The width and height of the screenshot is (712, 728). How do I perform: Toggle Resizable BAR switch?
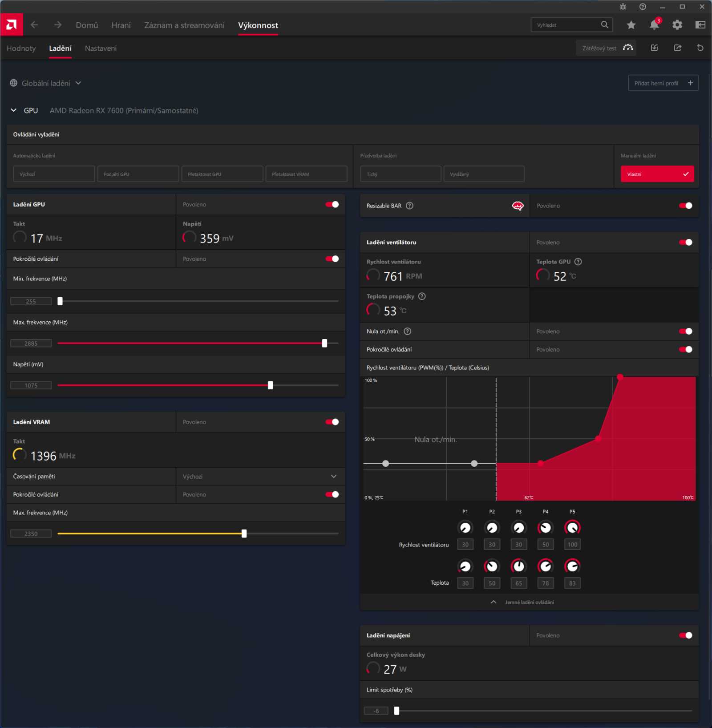pyautogui.click(x=686, y=206)
